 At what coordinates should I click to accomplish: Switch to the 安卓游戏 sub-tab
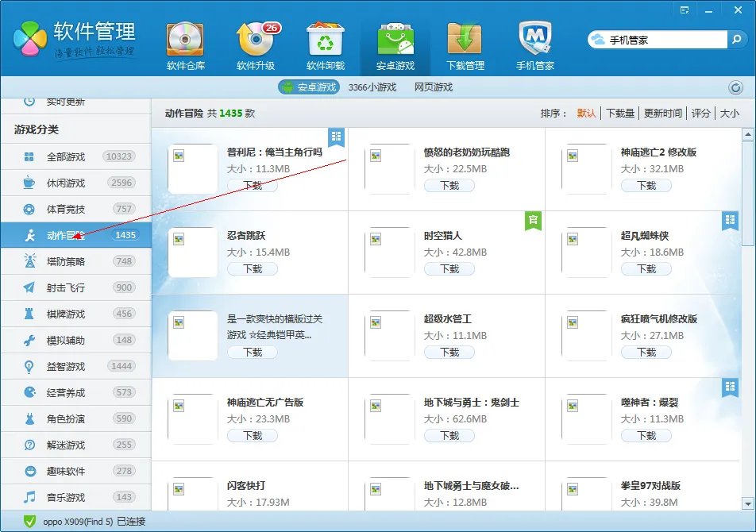pos(309,87)
